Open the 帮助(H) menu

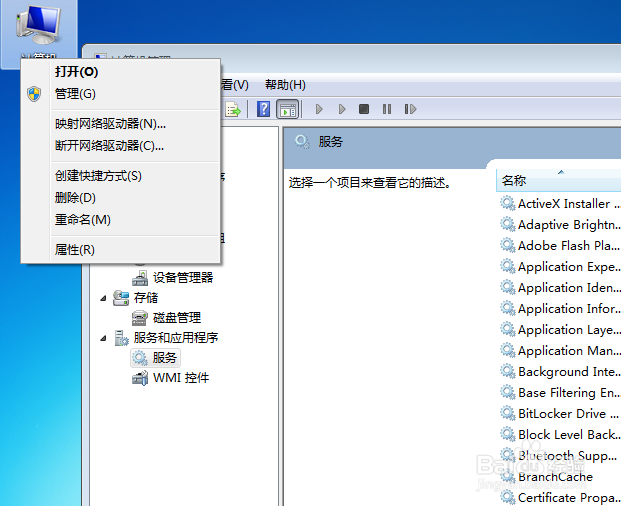[x=285, y=85]
